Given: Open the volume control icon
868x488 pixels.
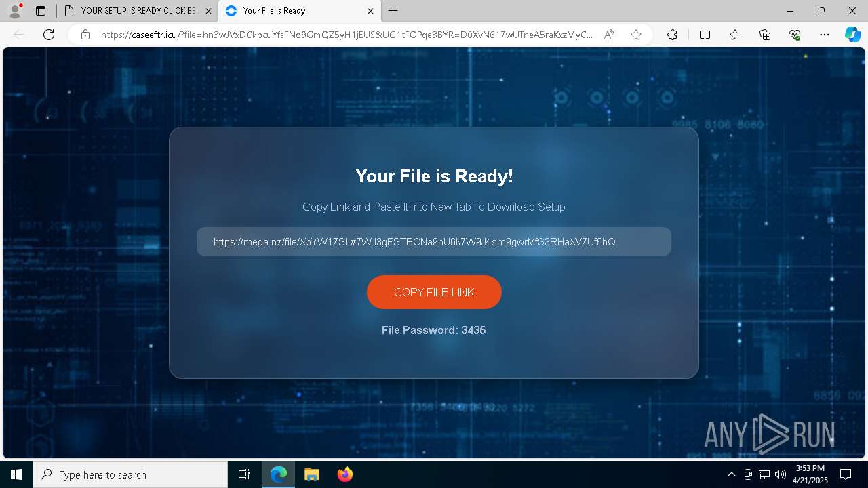Looking at the screenshot, I should 781,474.
